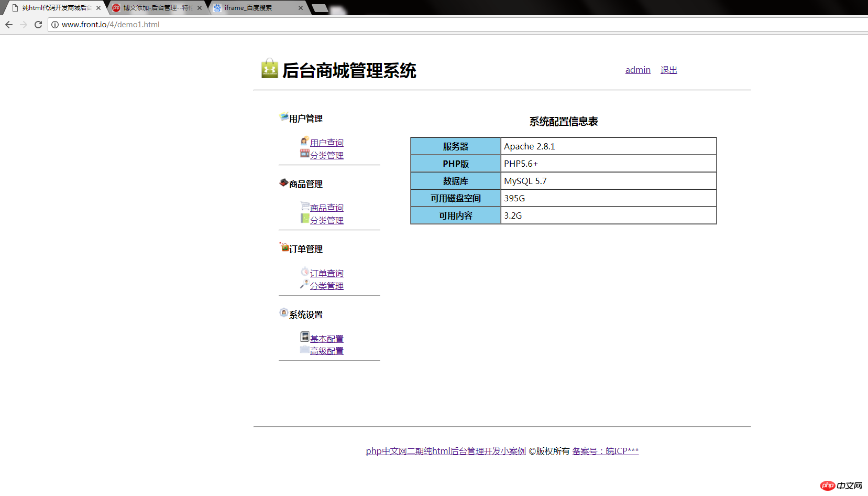Open the 基本配置 link

[x=327, y=339]
